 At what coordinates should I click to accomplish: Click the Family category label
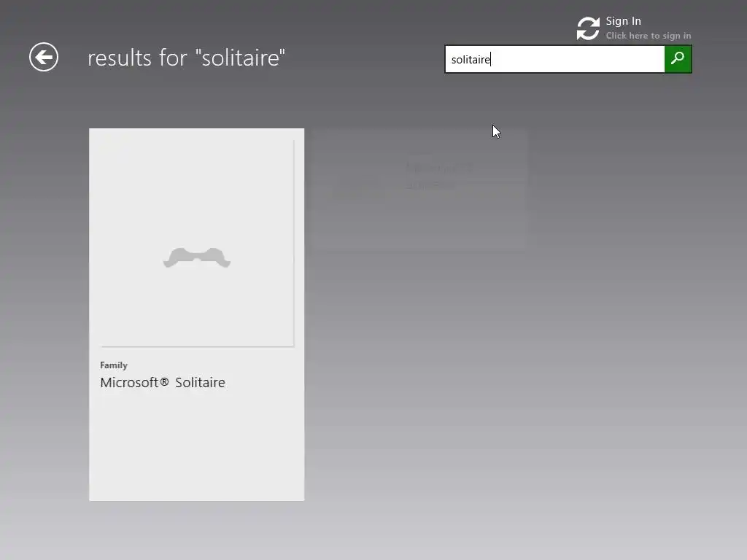114,365
